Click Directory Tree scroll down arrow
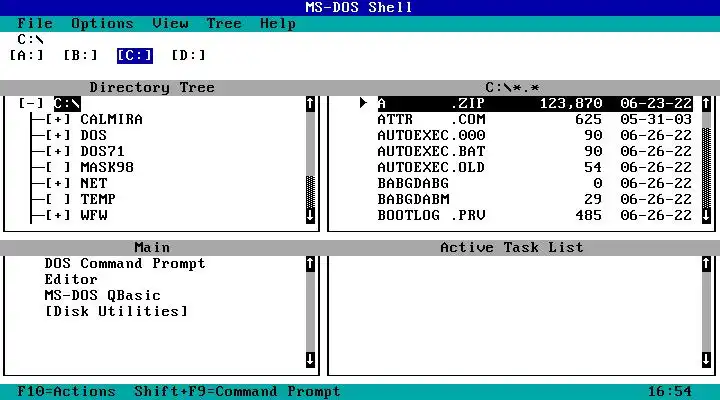The width and height of the screenshot is (720, 400). (x=310, y=215)
